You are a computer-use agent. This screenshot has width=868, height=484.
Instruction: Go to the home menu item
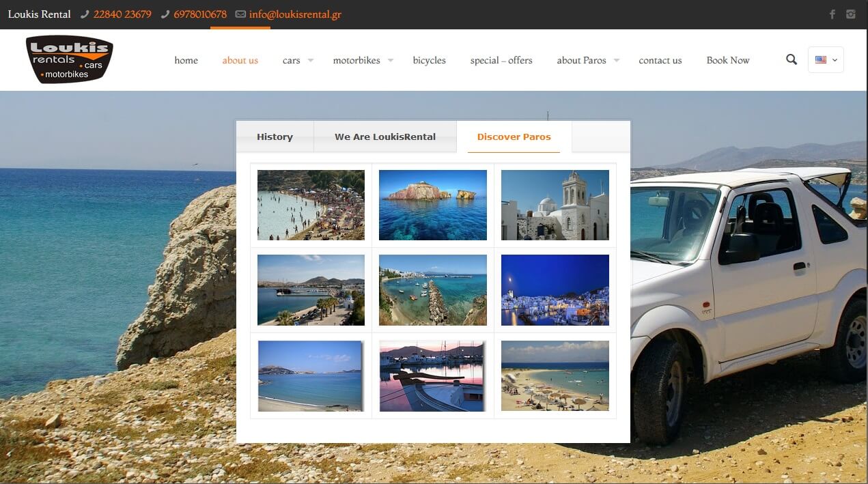(186, 60)
